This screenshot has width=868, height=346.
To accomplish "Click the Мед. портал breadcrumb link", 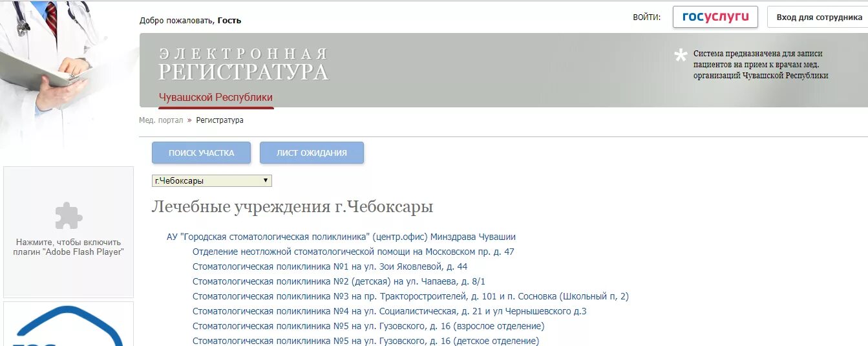I will (161, 120).
